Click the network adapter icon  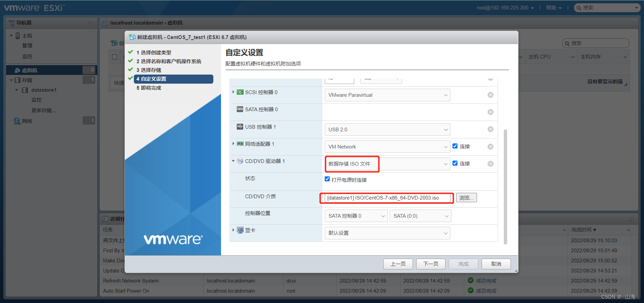pos(240,144)
